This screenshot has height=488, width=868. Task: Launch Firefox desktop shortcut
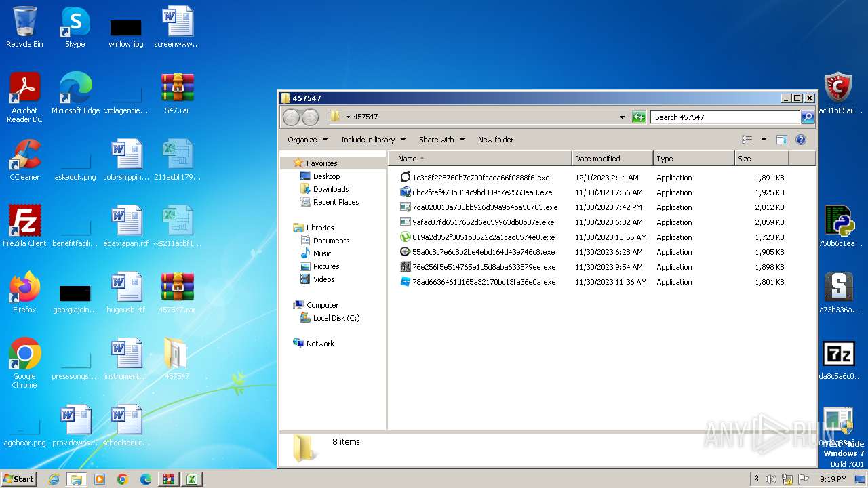click(24, 293)
